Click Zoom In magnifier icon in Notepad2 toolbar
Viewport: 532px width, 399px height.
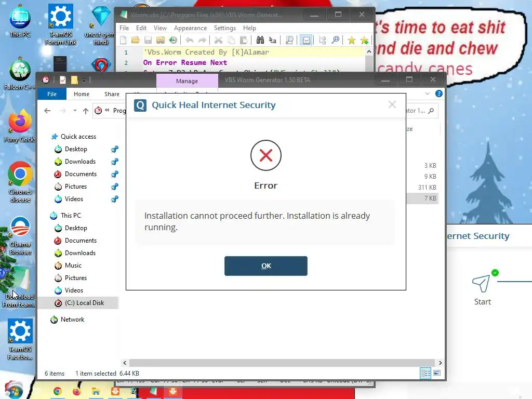click(x=336, y=41)
